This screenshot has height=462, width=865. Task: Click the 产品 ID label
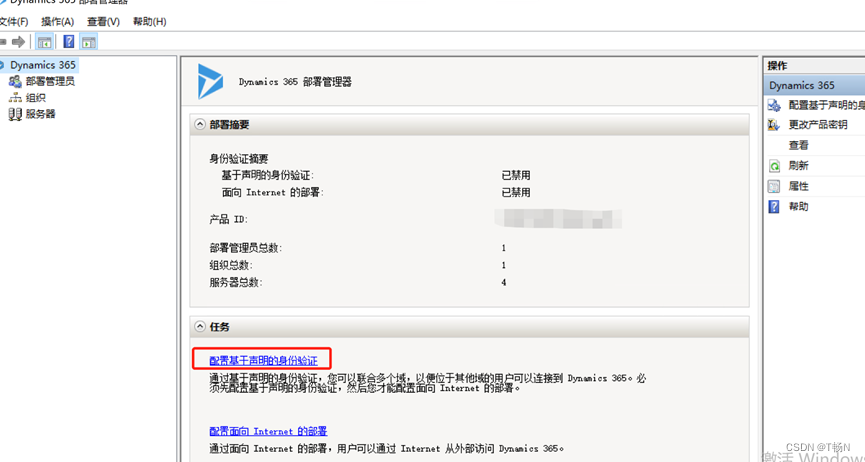[x=229, y=220]
